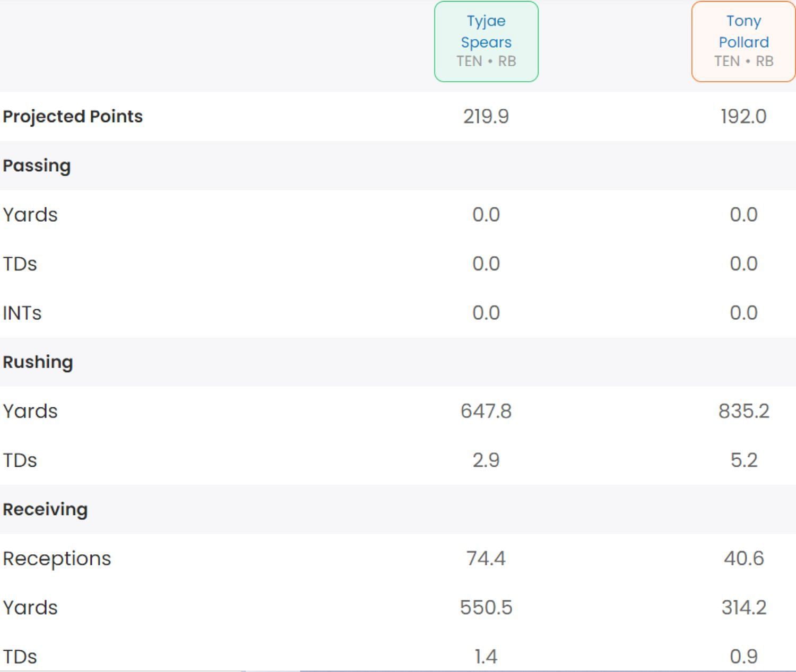
Task: Click Pollard's rushing TDs value 5.2
Action: 743,460
